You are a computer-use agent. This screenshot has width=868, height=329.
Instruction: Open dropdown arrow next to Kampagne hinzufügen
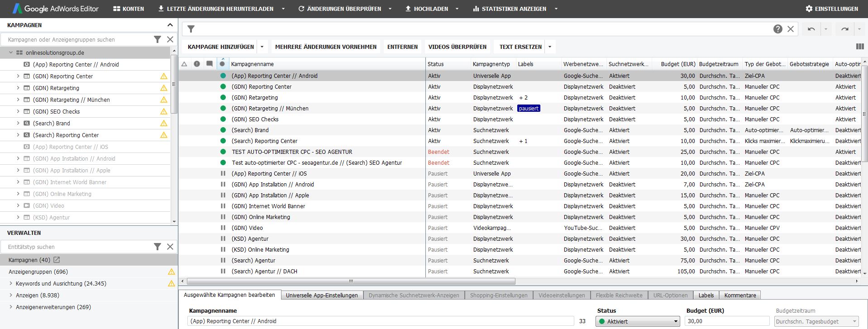262,47
